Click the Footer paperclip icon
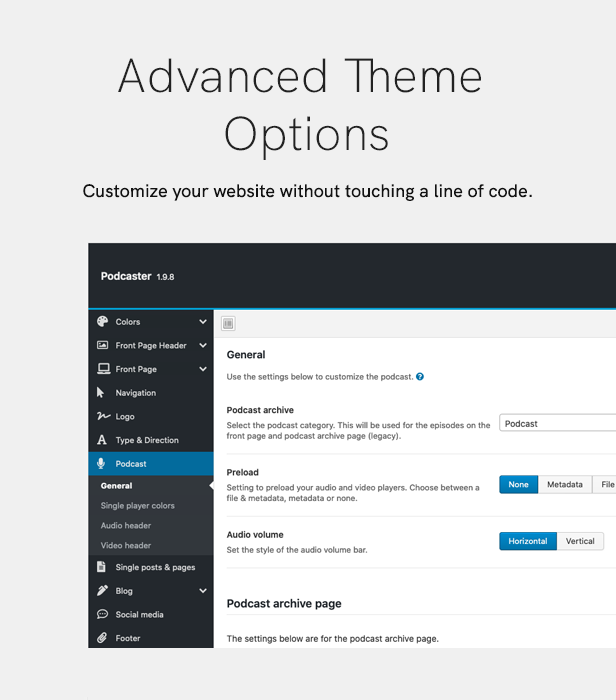616x700 pixels. pyautogui.click(x=102, y=638)
